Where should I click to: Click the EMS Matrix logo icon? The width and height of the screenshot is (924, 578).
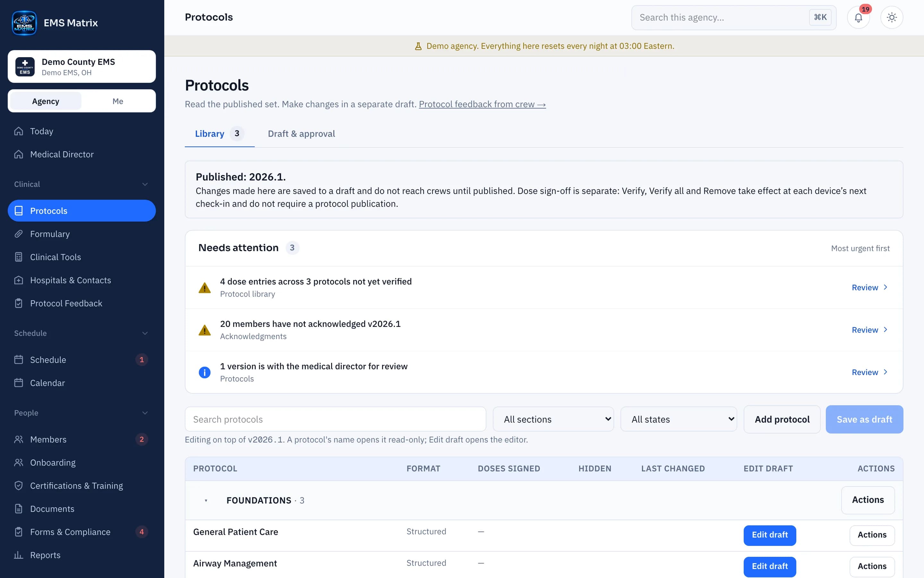[24, 23]
